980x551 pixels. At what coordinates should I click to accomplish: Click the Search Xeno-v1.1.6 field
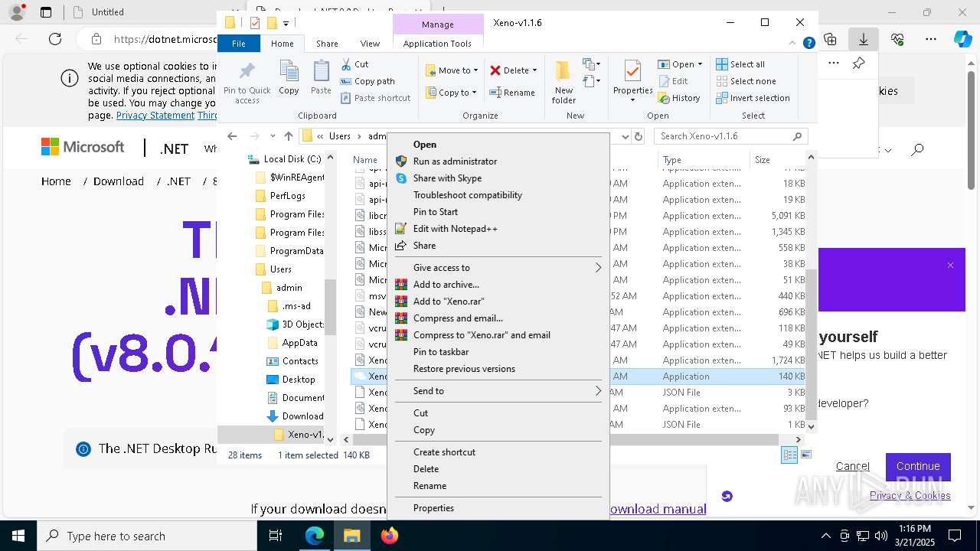pos(731,136)
